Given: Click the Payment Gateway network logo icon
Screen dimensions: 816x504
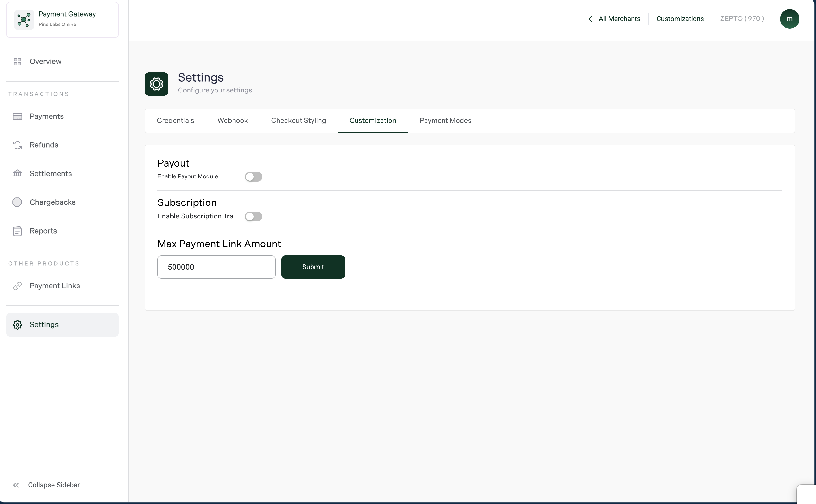Looking at the screenshot, I should pyautogui.click(x=24, y=20).
